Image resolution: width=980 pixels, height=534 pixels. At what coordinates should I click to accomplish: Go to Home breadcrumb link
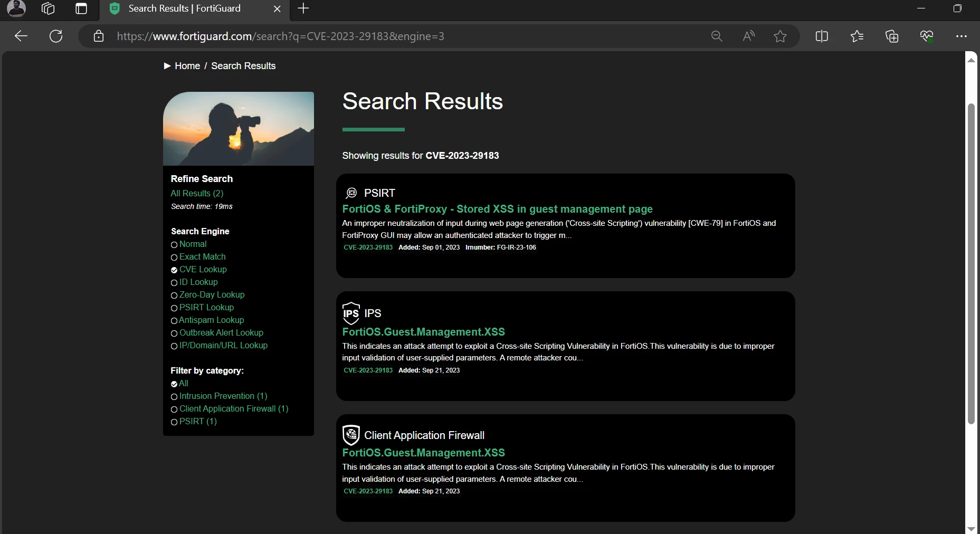click(187, 66)
